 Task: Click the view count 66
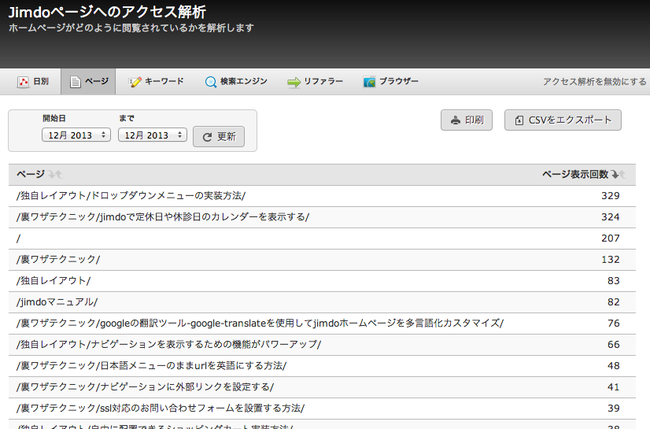(614, 344)
